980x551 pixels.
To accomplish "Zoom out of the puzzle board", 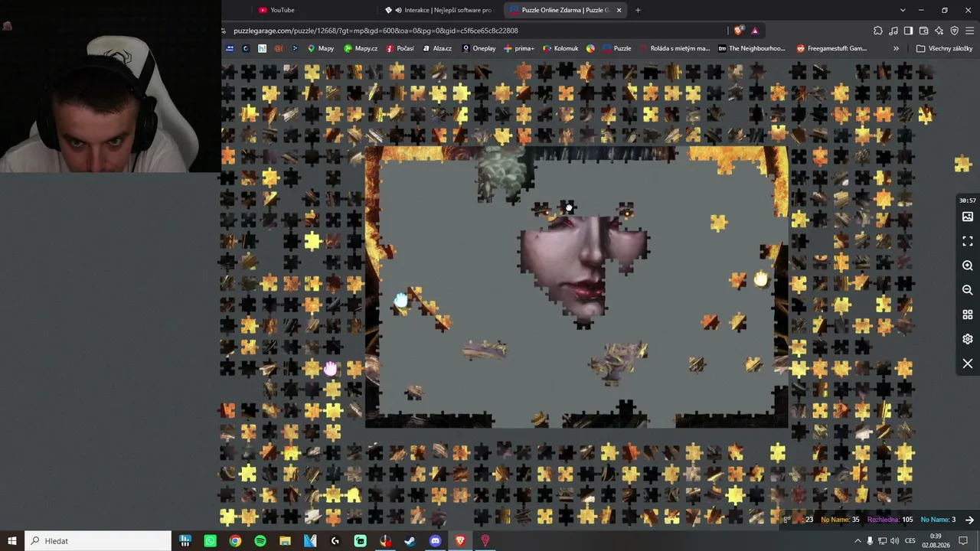I will click(x=968, y=290).
